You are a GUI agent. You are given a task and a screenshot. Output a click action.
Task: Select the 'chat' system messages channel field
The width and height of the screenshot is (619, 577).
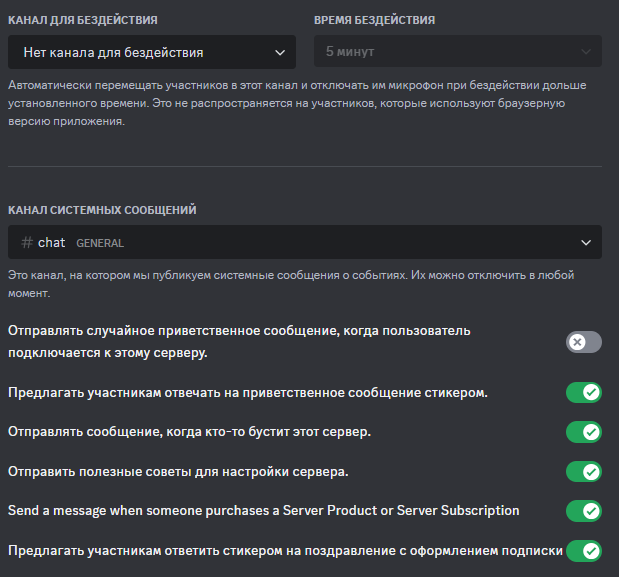point(300,242)
